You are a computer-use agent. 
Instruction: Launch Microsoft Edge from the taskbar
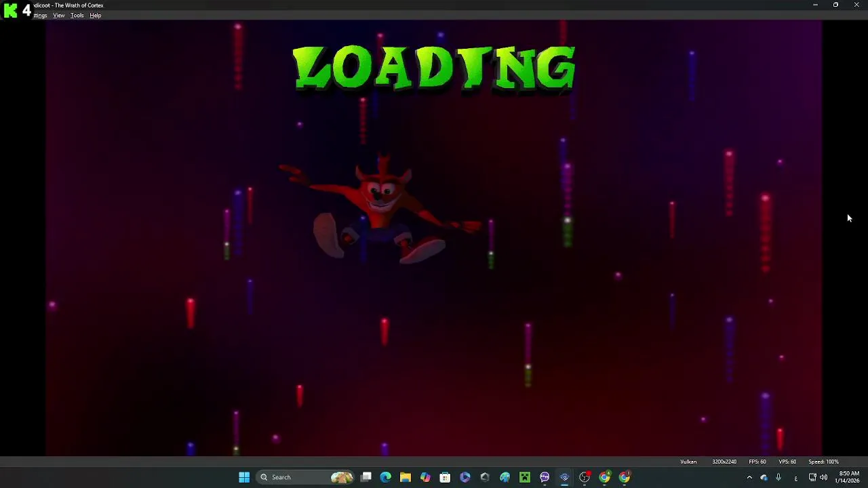[386, 477]
